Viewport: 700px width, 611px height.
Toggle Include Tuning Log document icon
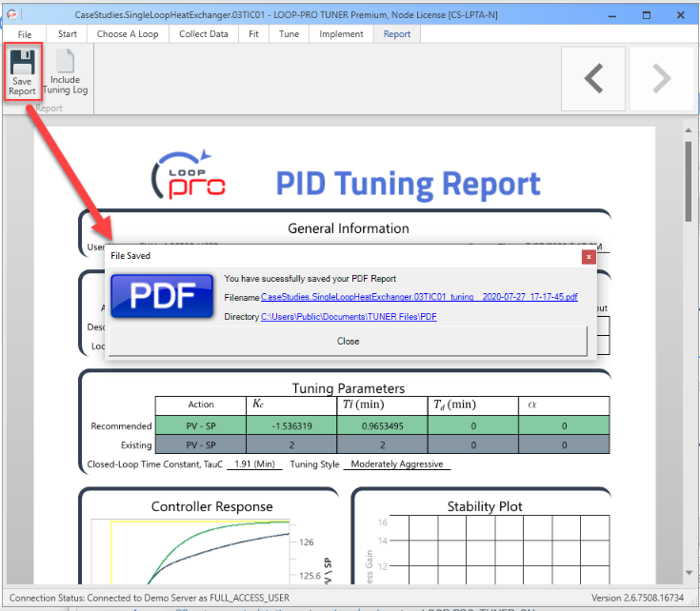point(65,61)
